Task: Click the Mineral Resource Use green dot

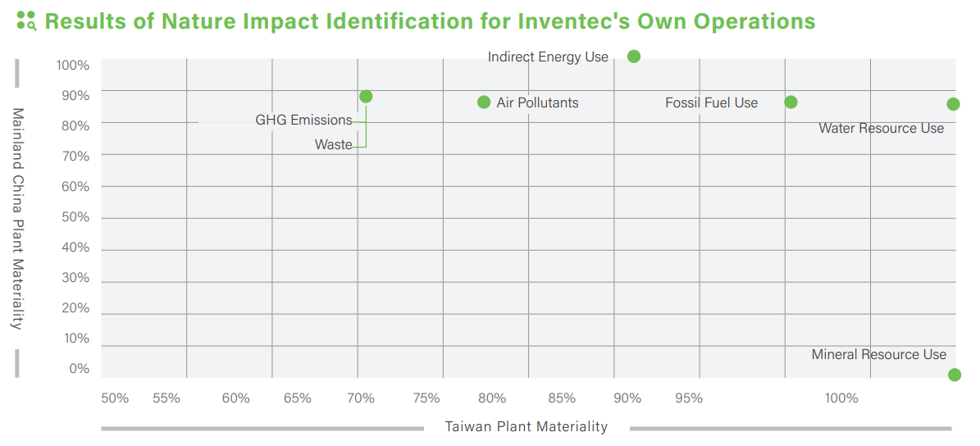Action: 955,375
